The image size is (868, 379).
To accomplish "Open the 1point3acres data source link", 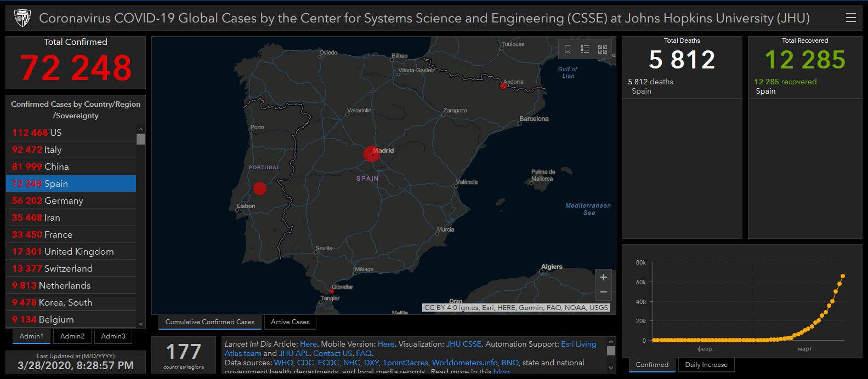I will click(405, 363).
